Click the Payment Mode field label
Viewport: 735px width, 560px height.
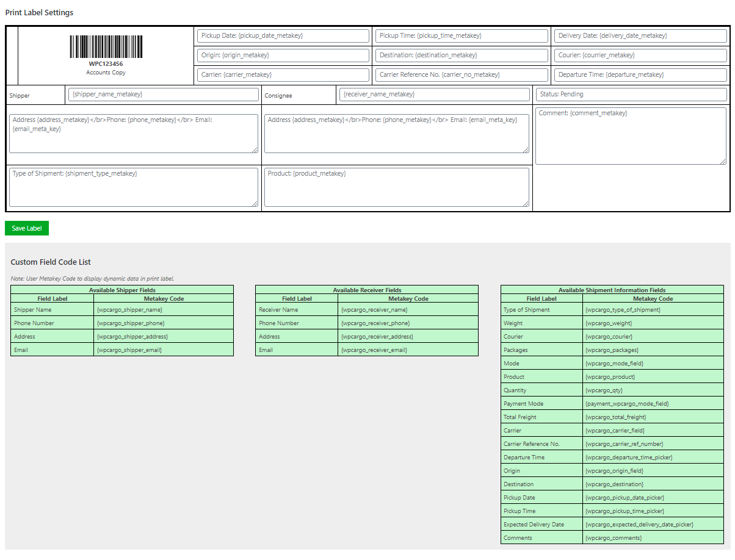click(523, 404)
